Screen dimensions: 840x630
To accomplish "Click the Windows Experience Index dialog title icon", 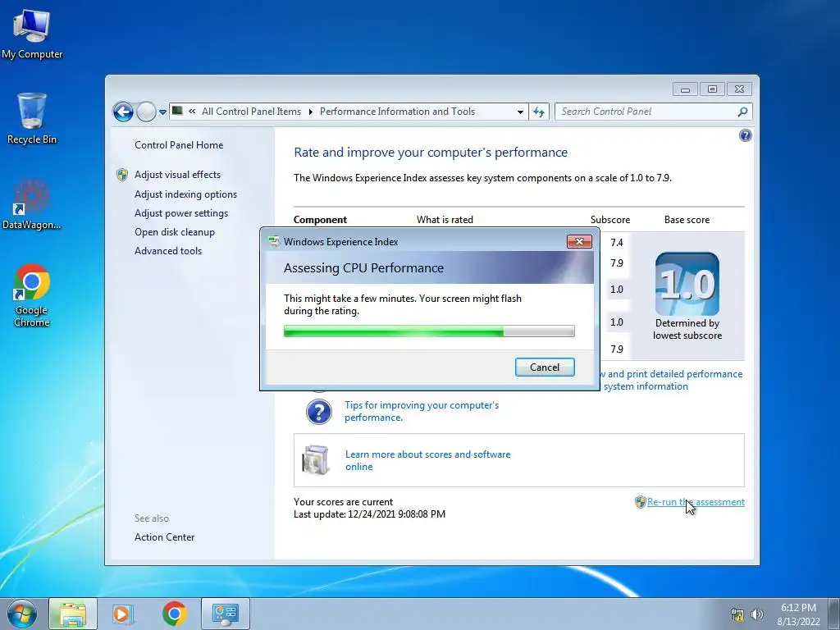I will coord(274,242).
